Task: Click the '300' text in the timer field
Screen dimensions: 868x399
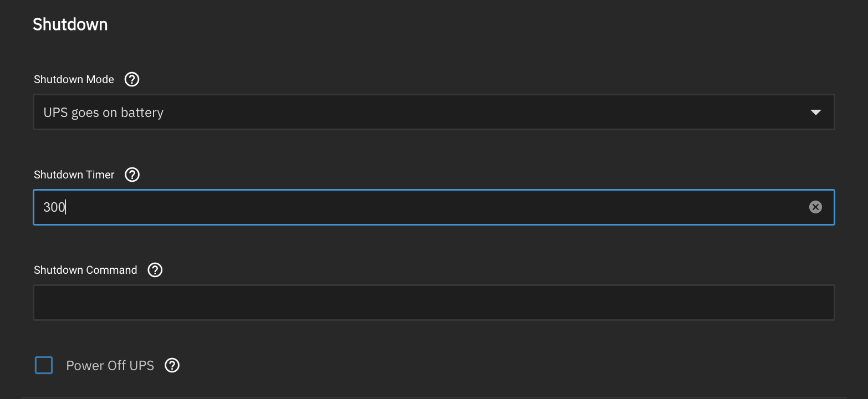Action: click(x=54, y=207)
